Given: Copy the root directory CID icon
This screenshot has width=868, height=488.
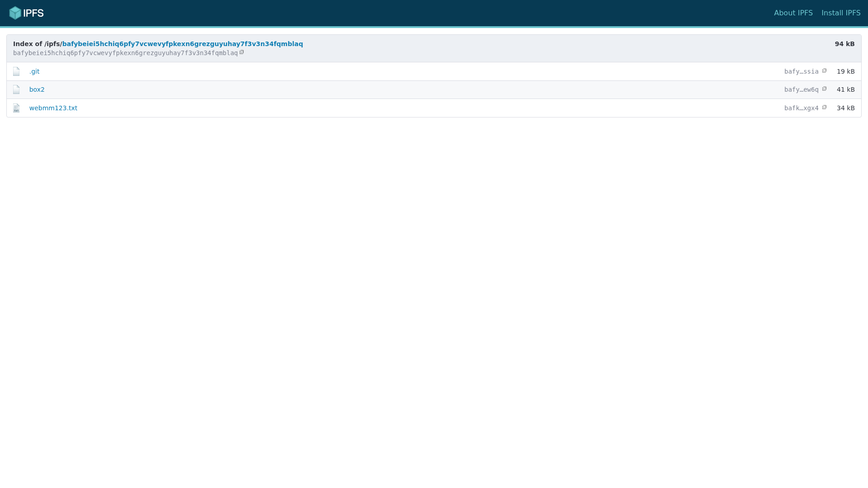Looking at the screenshot, I should pos(242,52).
